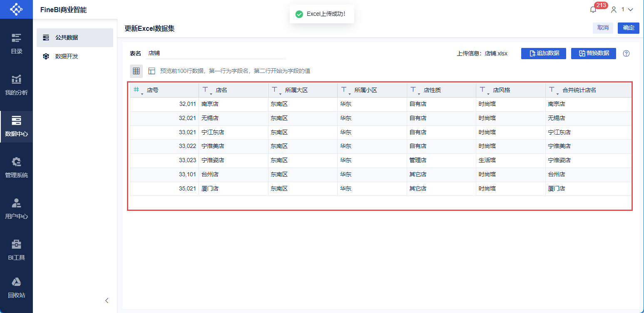This screenshot has width=644, height=313.
Task: Click the 更新Excel数据集 page title
Action: pyautogui.click(x=149, y=28)
